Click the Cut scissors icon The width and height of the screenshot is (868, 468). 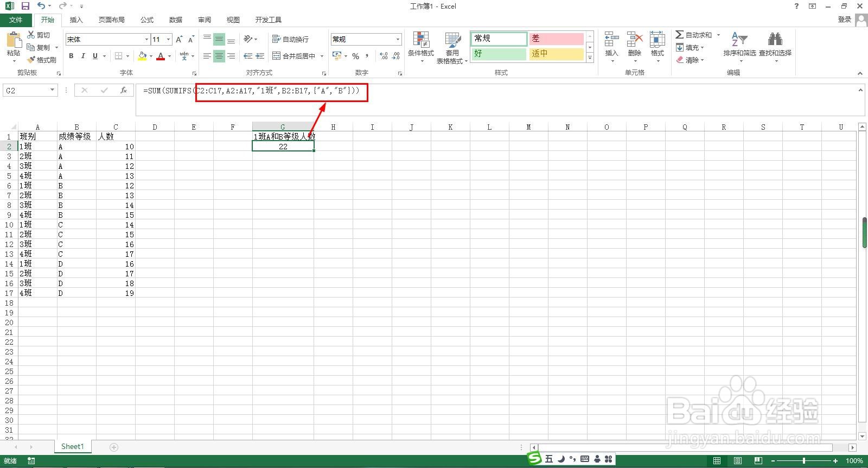click(31, 35)
